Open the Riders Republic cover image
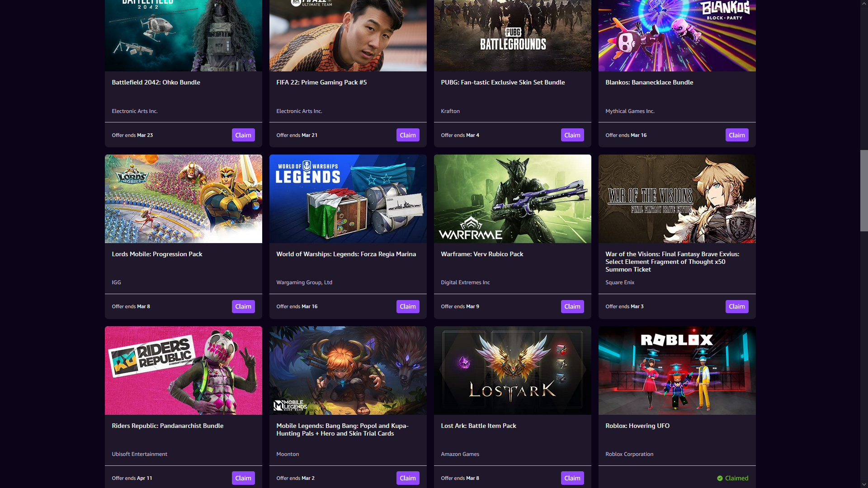Screen dimensions: 868x488 (x=184, y=371)
